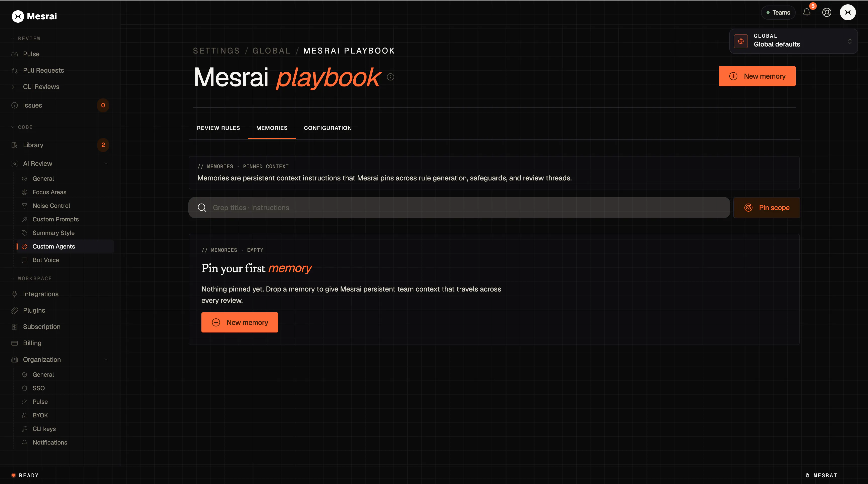The image size is (868, 484).
Task: Click the 'Pin your first memory' heading
Action: pos(257,268)
